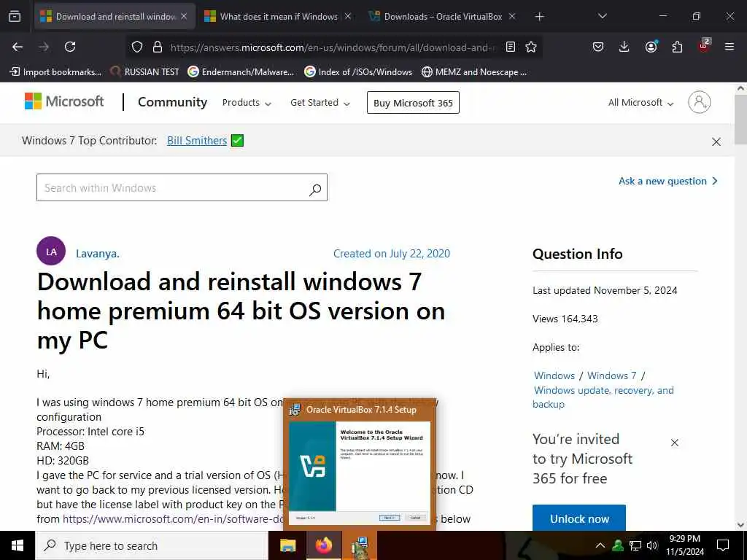Open Bill Smithers contributor link
This screenshot has width=747, height=560.
[197, 141]
